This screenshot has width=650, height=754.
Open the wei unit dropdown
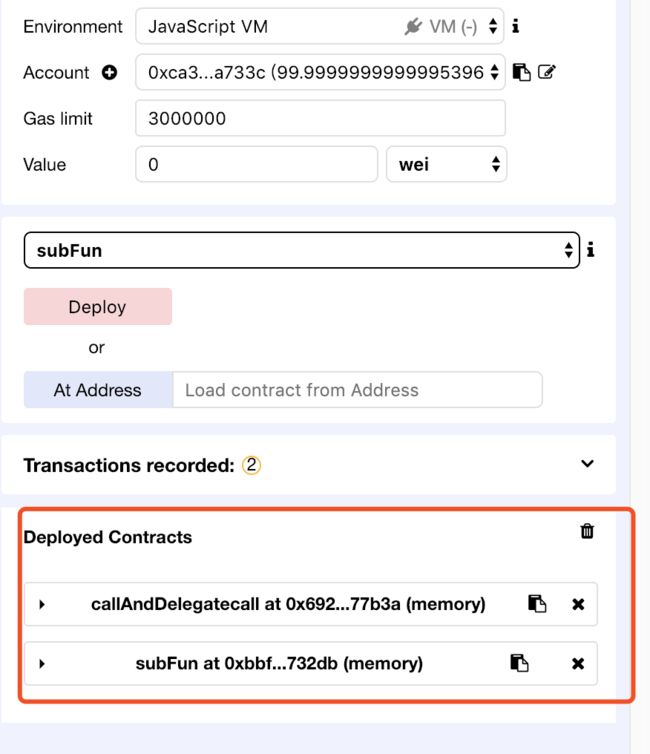coord(447,164)
